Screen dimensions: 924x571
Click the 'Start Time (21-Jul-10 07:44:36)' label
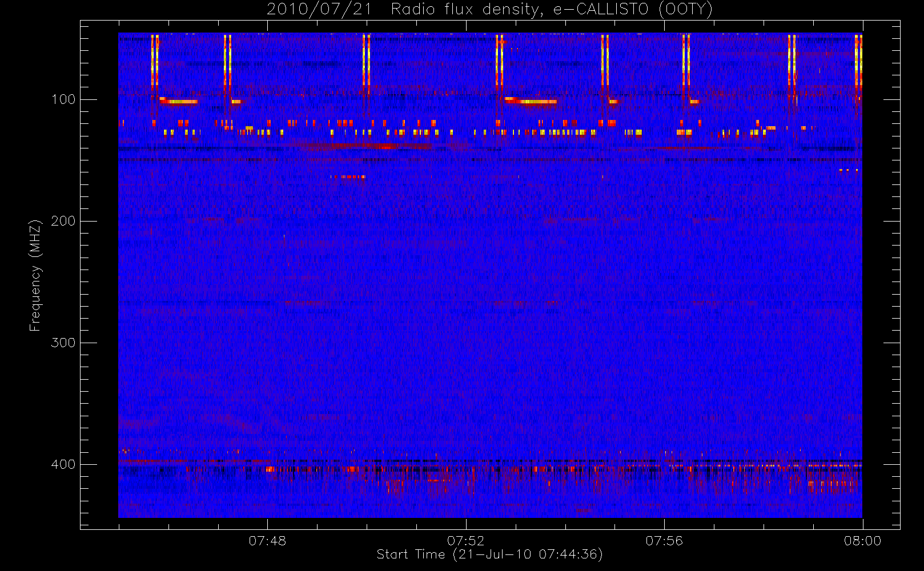coord(490,554)
